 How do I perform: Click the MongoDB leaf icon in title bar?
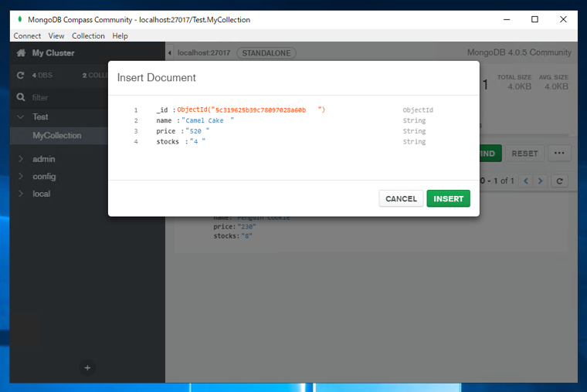[20, 19]
